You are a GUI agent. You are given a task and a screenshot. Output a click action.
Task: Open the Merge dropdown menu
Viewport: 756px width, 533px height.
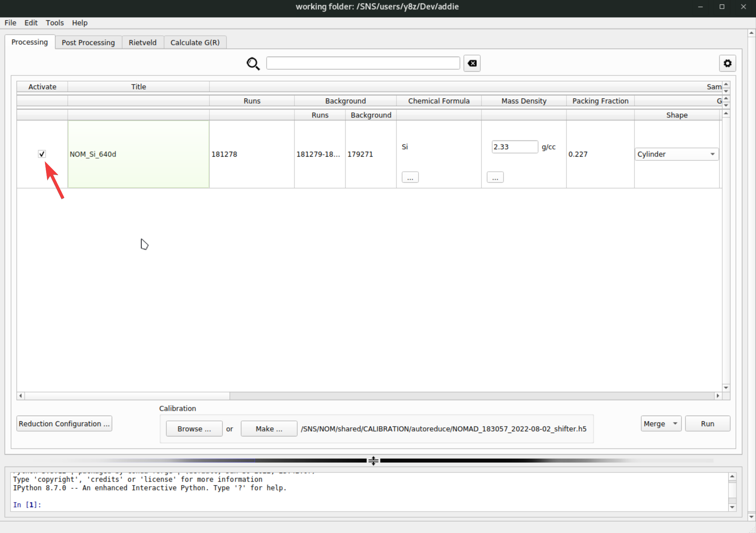pos(661,424)
